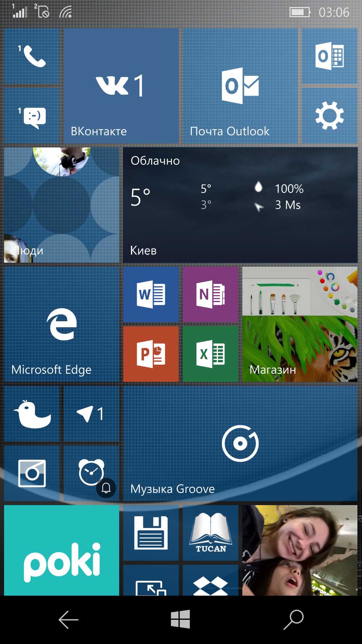362x644 pixels.
Task: Open the weather tile for Киев
Action: point(240,205)
